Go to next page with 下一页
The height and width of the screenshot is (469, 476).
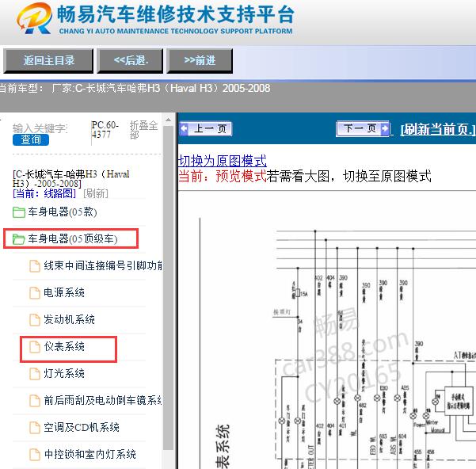click(363, 128)
